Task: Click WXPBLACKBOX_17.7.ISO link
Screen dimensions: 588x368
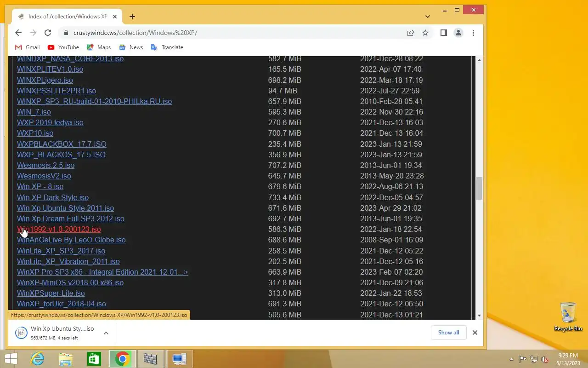Action: coord(62,144)
